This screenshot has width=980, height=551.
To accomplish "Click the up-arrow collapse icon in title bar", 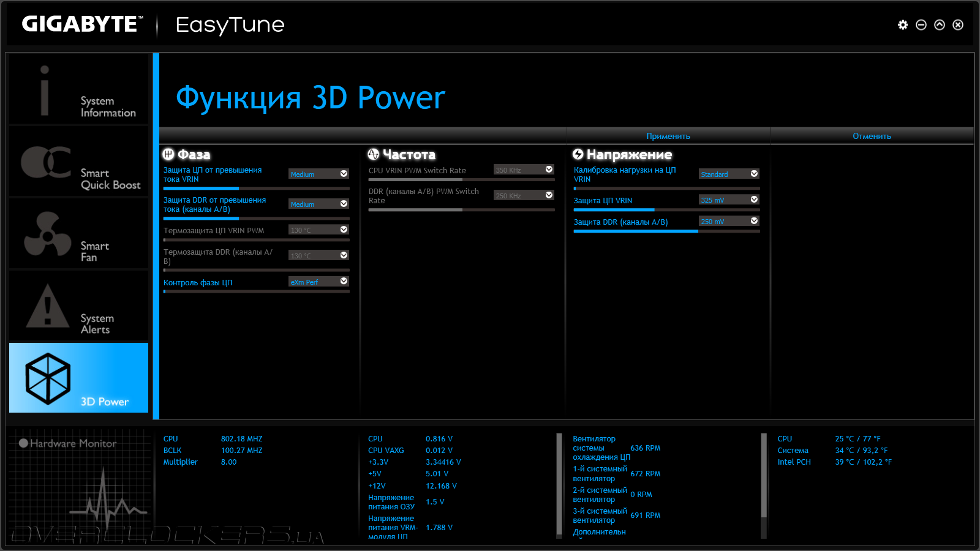I will pos(940,24).
